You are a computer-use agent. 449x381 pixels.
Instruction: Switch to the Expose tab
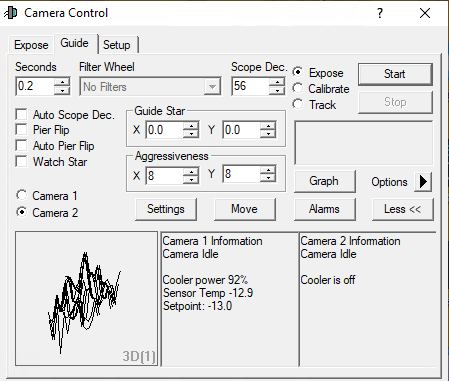pos(31,45)
